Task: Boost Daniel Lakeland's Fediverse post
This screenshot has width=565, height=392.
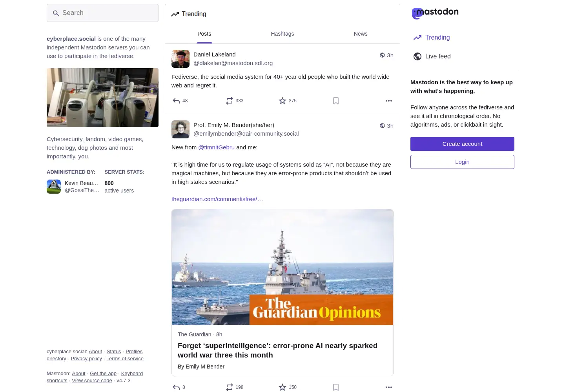Action: tap(230, 101)
